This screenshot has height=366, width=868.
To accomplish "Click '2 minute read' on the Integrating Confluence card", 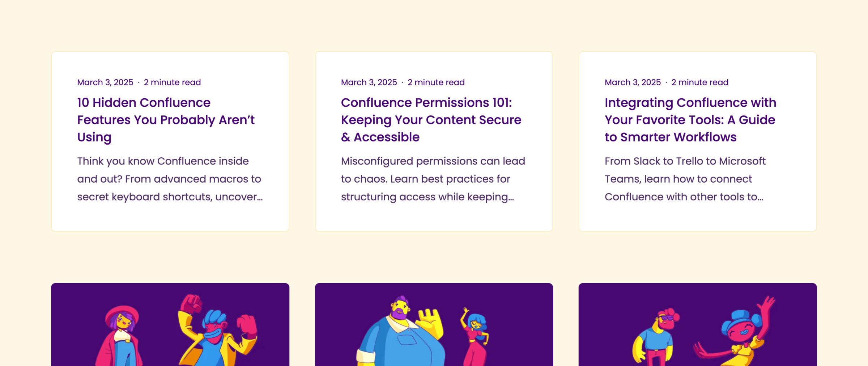I will click(699, 82).
